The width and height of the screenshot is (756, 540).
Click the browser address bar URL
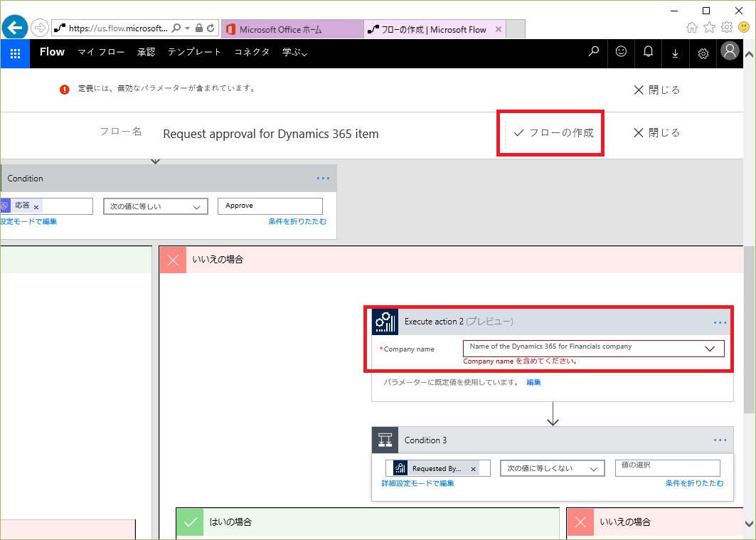118,28
